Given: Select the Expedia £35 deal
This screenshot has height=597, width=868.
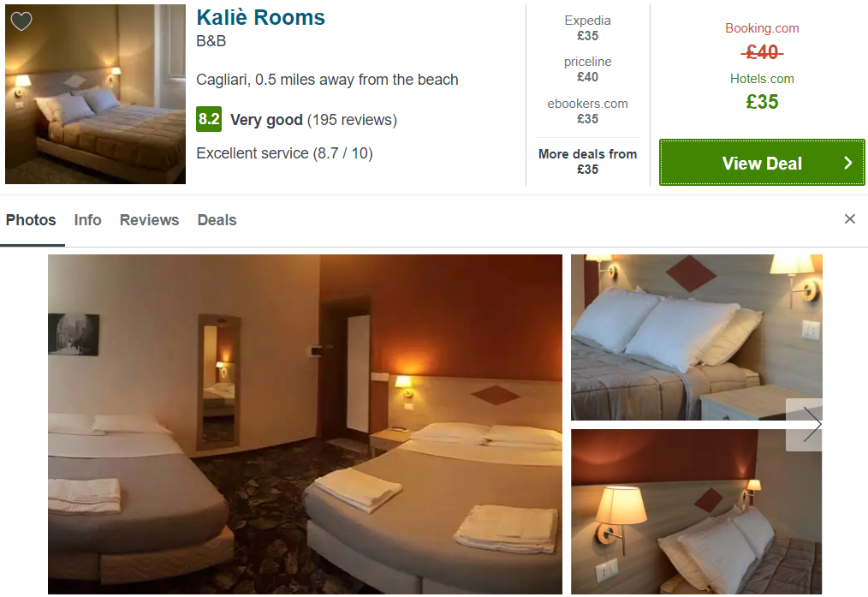Looking at the screenshot, I should coord(588,28).
